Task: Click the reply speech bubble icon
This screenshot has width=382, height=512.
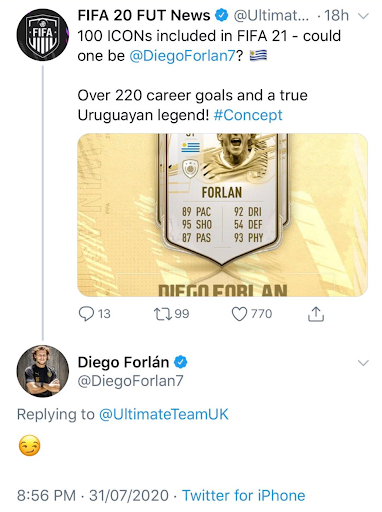Action: 86,314
